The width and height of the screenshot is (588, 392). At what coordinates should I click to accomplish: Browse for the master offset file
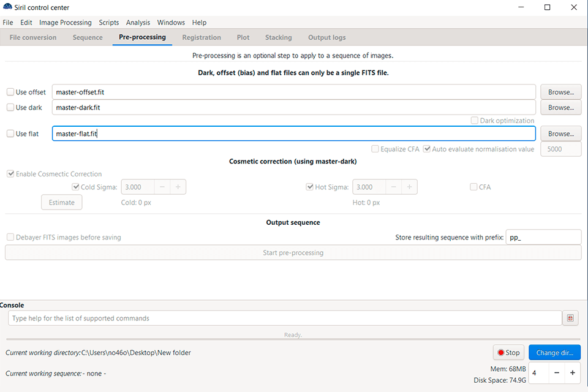coord(560,92)
